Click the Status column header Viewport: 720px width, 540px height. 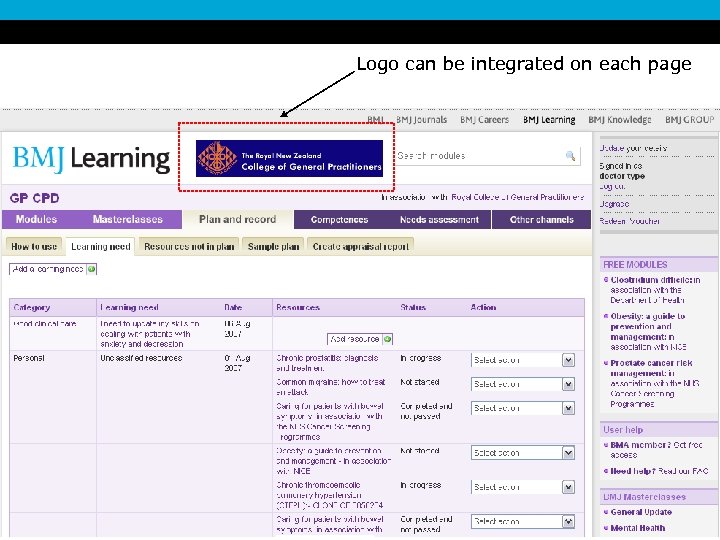coord(413,308)
